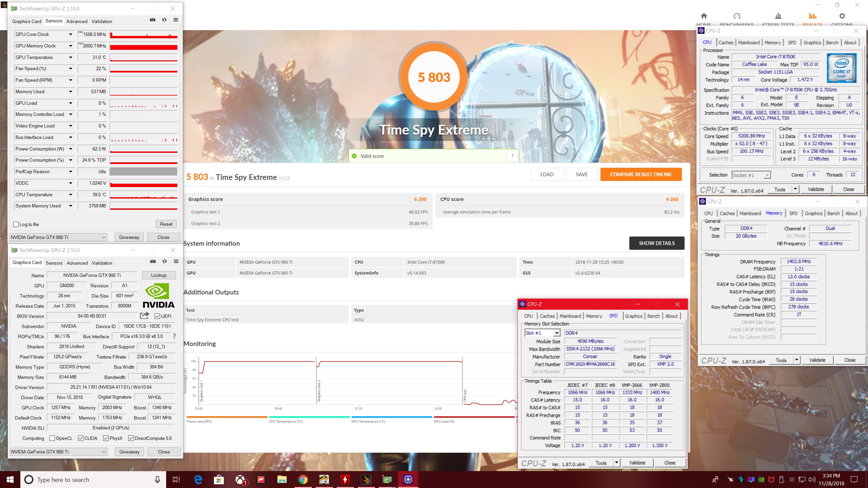The height and width of the screenshot is (488, 868).
Task: Expand Tools arrow in SPD CPU-Z window
Action: 616,463
